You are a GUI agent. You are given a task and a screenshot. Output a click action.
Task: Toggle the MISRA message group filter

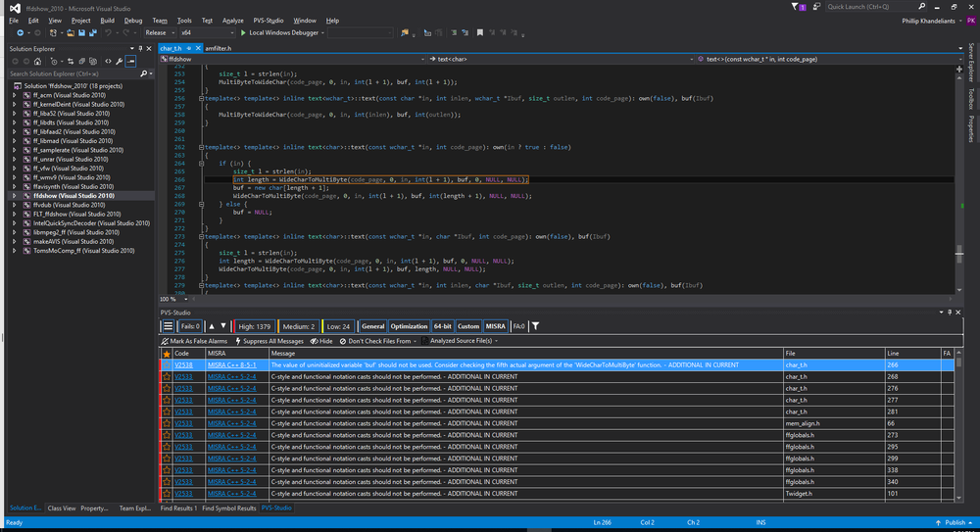pos(495,326)
